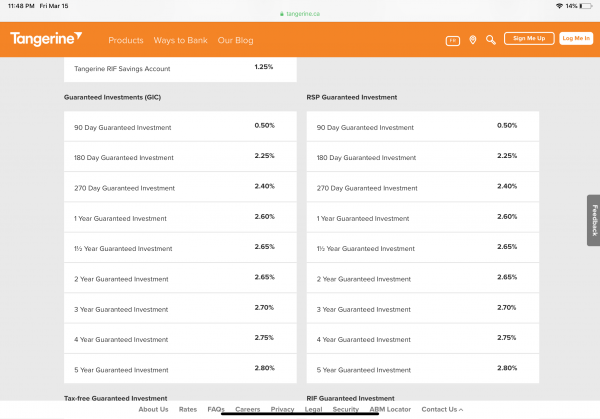
Task: Expand the Contact Us footer menu
Action: [x=442, y=409]
